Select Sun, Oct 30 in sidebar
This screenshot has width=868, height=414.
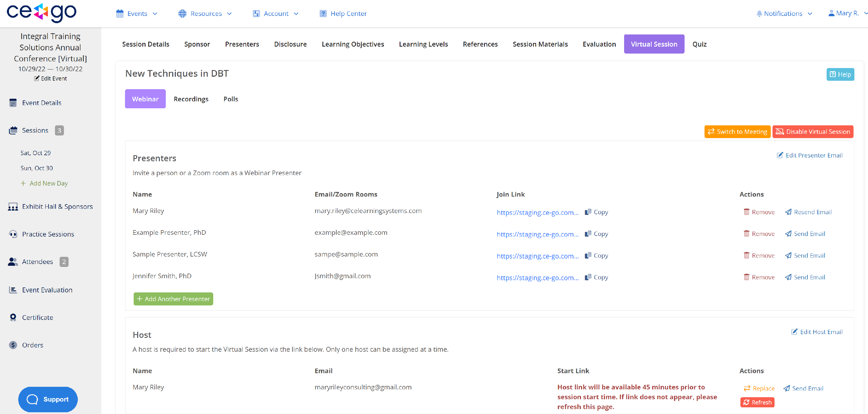37,168
